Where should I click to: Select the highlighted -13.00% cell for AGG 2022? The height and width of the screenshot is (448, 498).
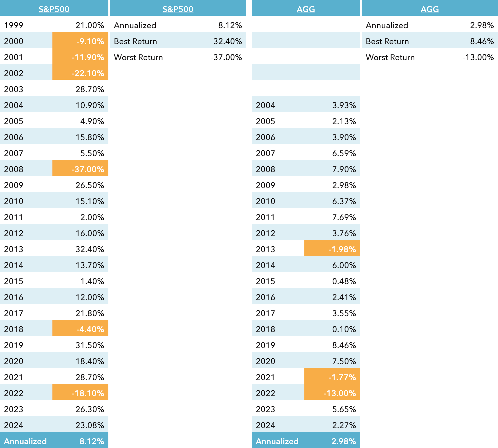click(x=332, y=392)
